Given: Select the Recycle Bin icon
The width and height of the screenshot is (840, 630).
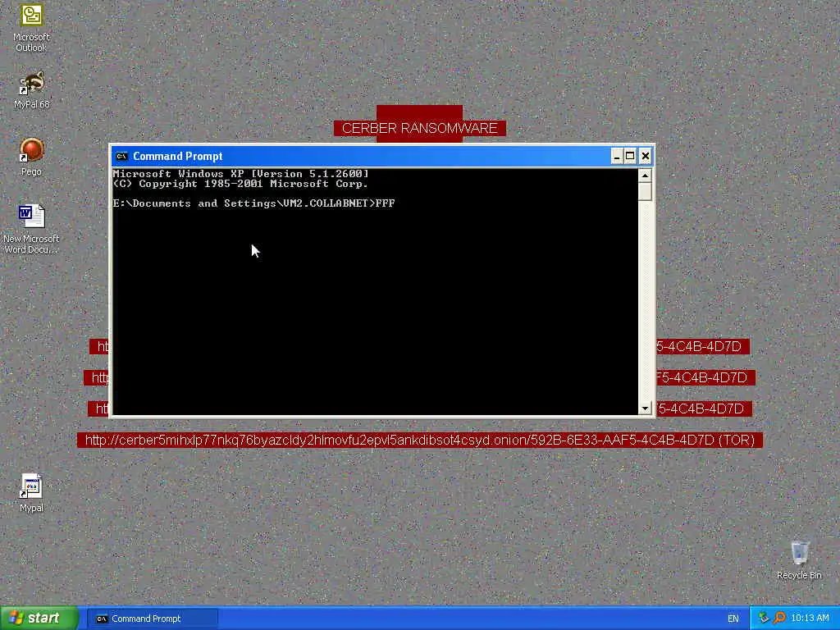Looking at the screenshot, I should tap(799, 560).
